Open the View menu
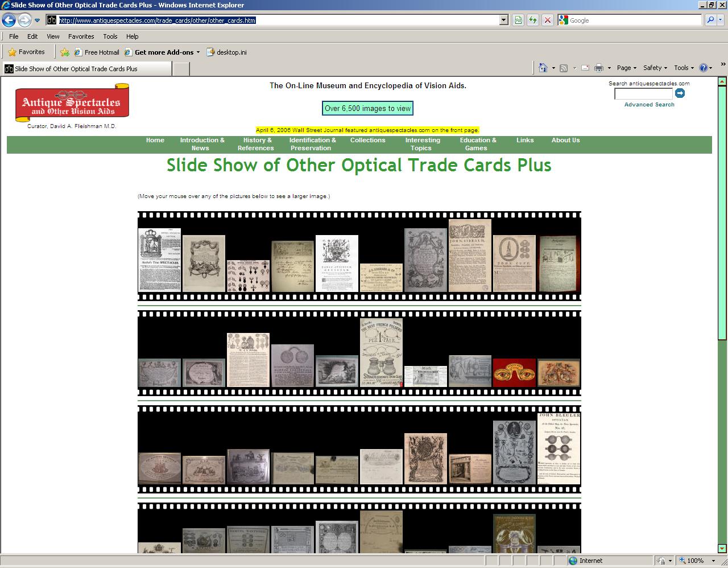The height and width of the screenshot is (568, 728). coord(52,36)
